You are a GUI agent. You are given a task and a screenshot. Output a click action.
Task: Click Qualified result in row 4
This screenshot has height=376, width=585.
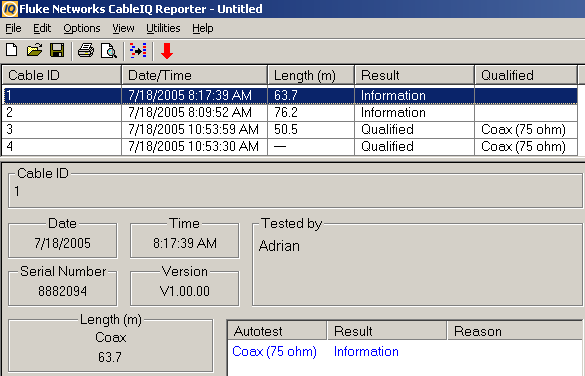pos(387,146)
